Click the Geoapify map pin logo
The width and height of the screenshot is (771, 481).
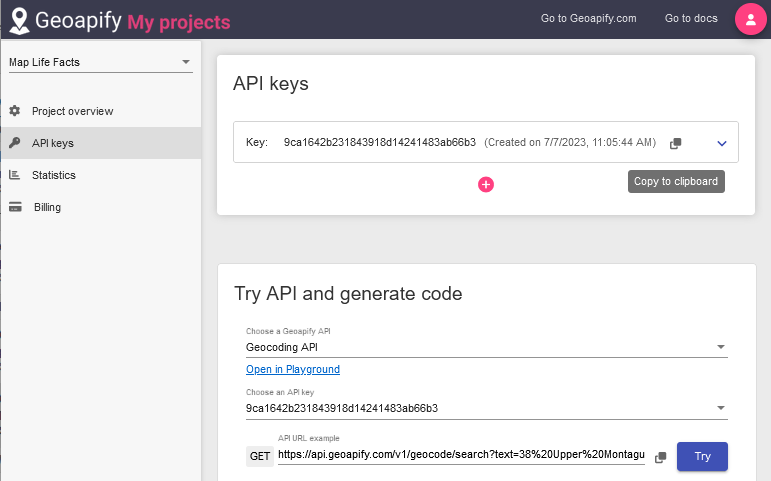click(19, 21)
